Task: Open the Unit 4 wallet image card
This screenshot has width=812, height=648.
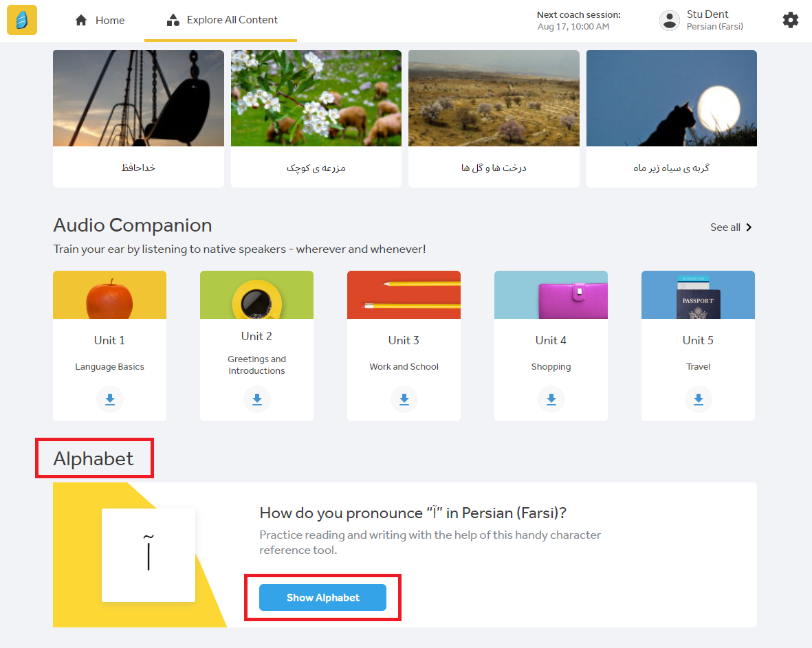Action: pos(551,295)
